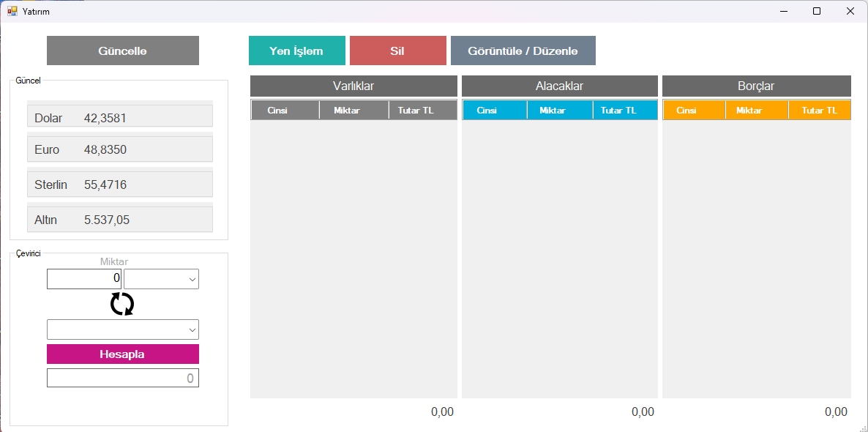Focus the Miktar amount input field

point(84,279)
